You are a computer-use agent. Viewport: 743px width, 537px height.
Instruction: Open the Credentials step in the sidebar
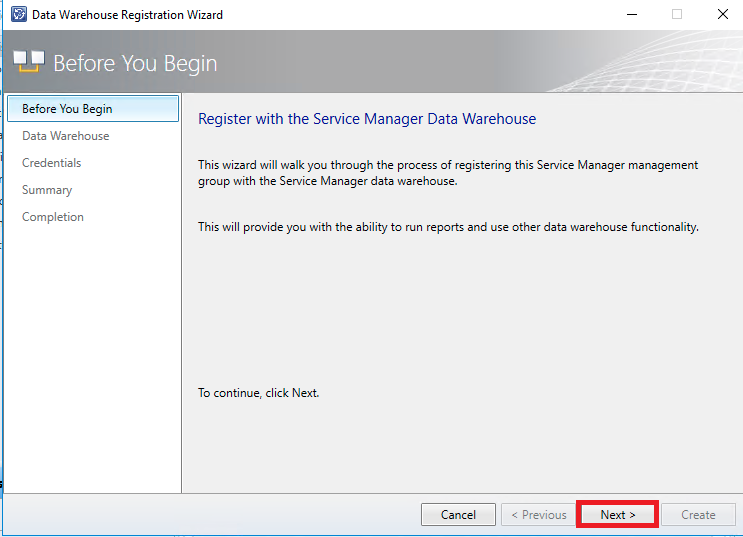pos(52,163)
